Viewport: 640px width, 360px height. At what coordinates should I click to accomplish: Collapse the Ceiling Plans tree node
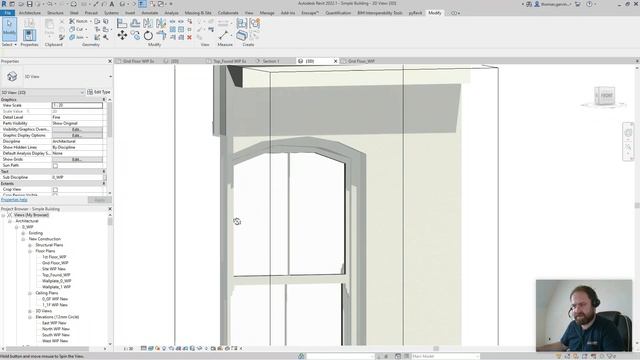tap(30, 293)
